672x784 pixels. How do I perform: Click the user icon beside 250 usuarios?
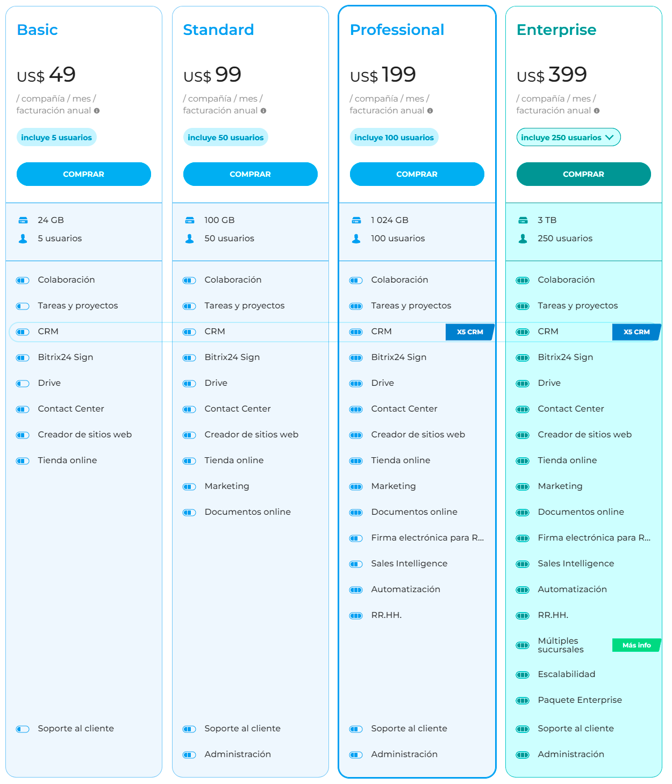pos(523,239)
